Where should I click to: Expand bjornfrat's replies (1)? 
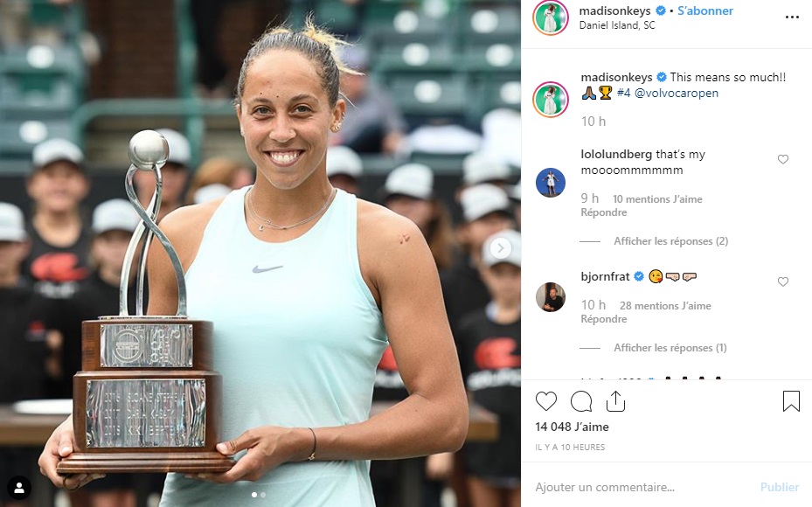(x=670, y=348)
